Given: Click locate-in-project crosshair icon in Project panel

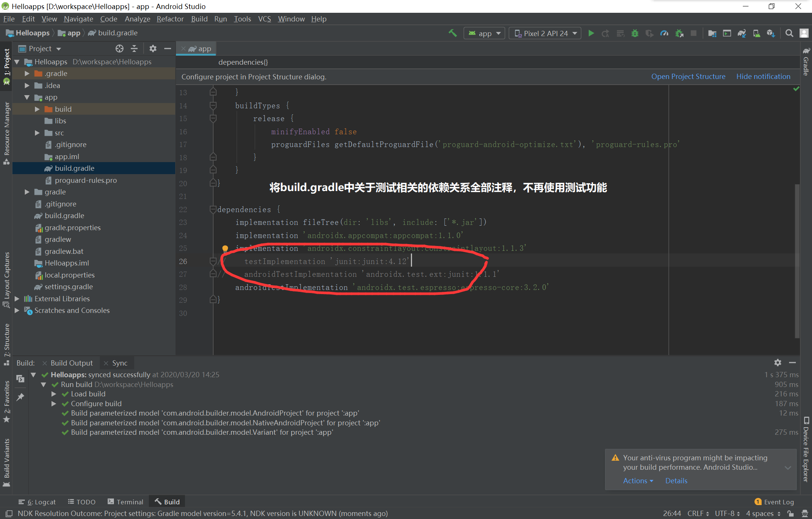Looking at the screenshot, I should click(x=120, y=49).
